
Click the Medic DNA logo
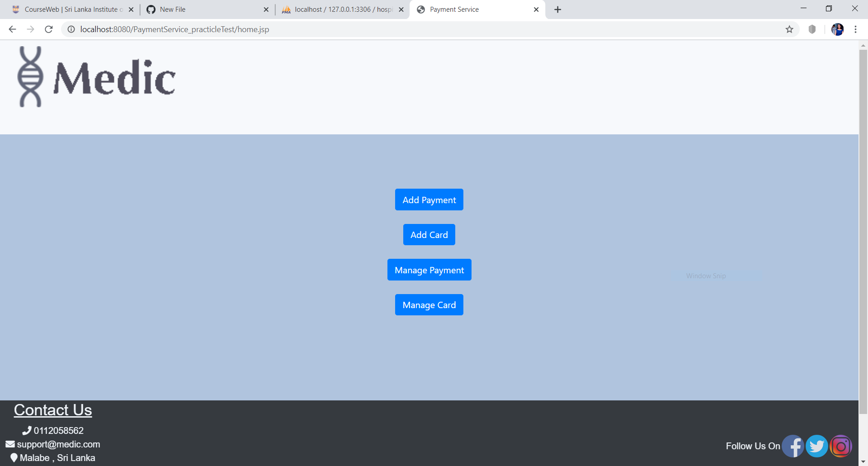[x=30, y=76]
